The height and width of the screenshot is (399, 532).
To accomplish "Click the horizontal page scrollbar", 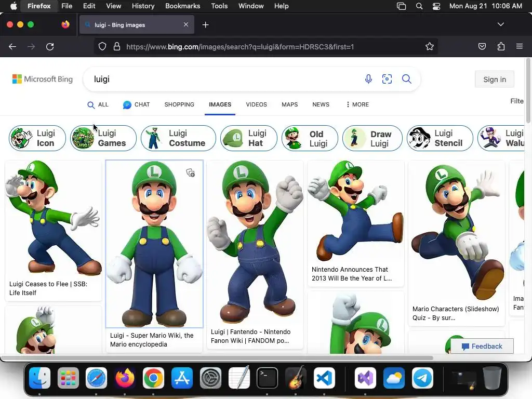I will pos(217,357).
